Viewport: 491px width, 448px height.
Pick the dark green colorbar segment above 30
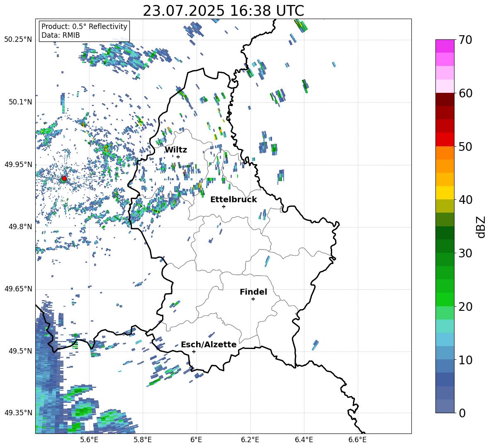point(445,246)
